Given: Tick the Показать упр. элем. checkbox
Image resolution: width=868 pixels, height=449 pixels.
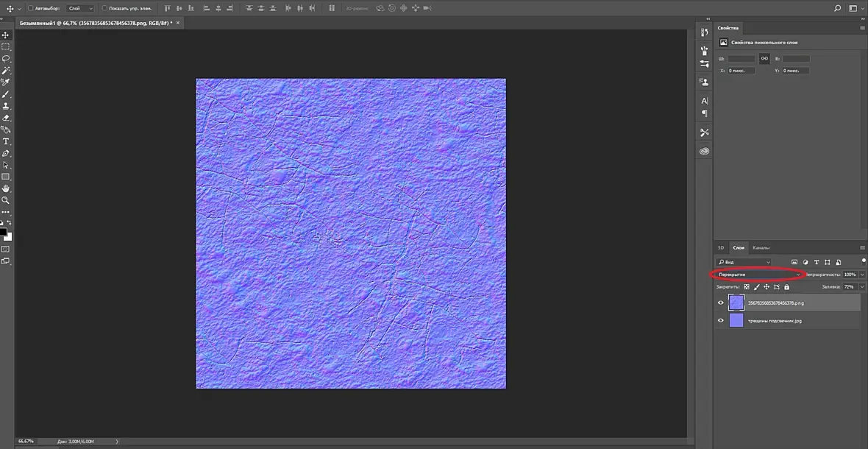Looking at the screenshot, I should 104,8.
